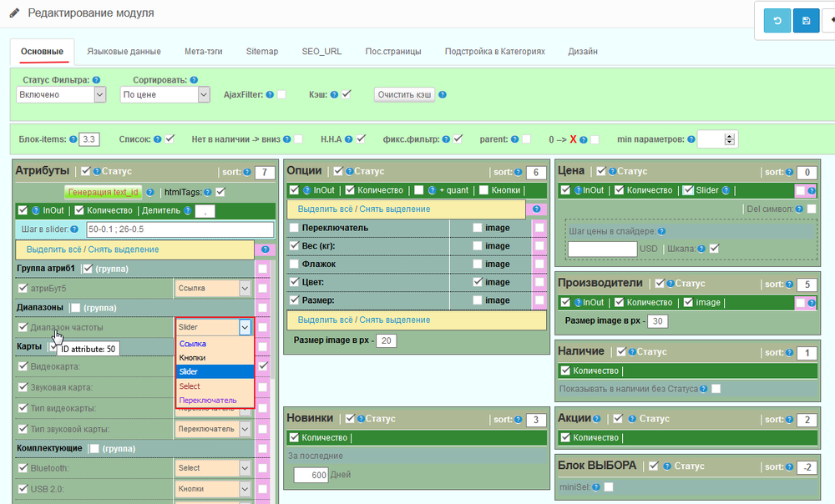This screenshot has height=504, width=835.
Task: Toggle the miniSel checkbox
Action: pyautogui.click(x=609, y=486)
